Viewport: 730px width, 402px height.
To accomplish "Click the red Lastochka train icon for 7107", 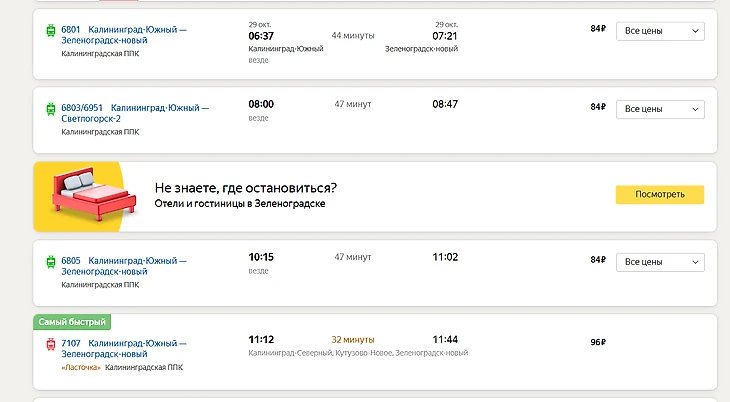I will (51, 345).
